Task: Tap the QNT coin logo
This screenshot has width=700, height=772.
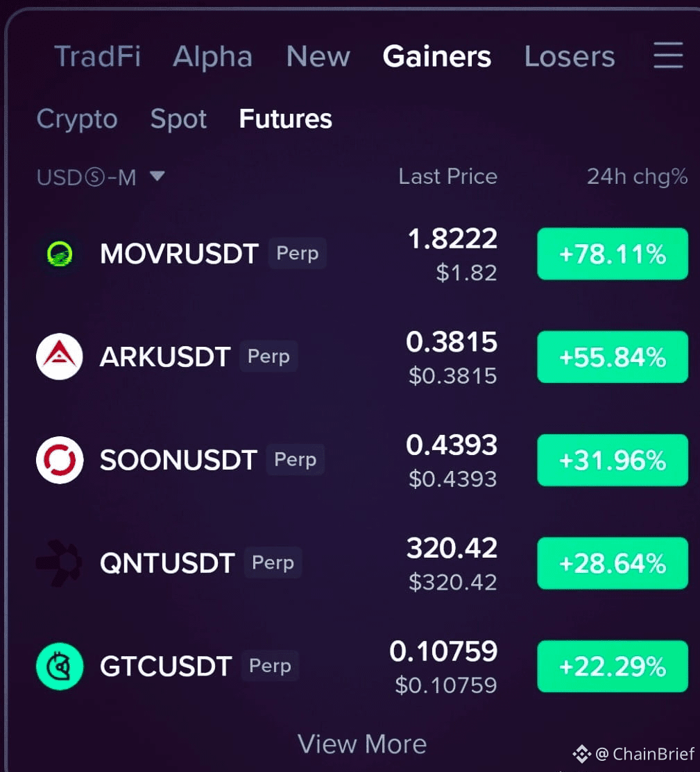Action: tap(60, 563)
